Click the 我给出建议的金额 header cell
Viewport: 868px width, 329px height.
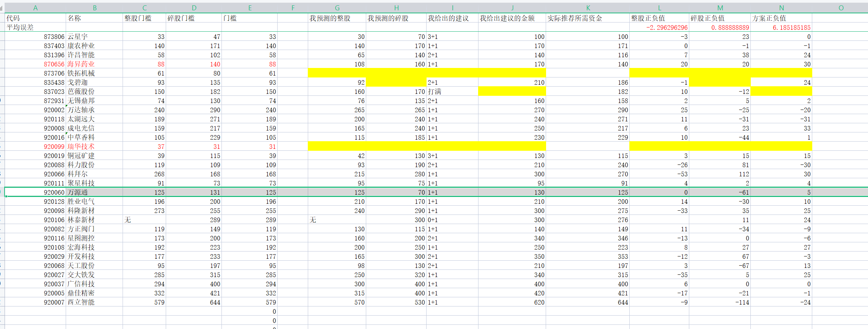[512, 18]
